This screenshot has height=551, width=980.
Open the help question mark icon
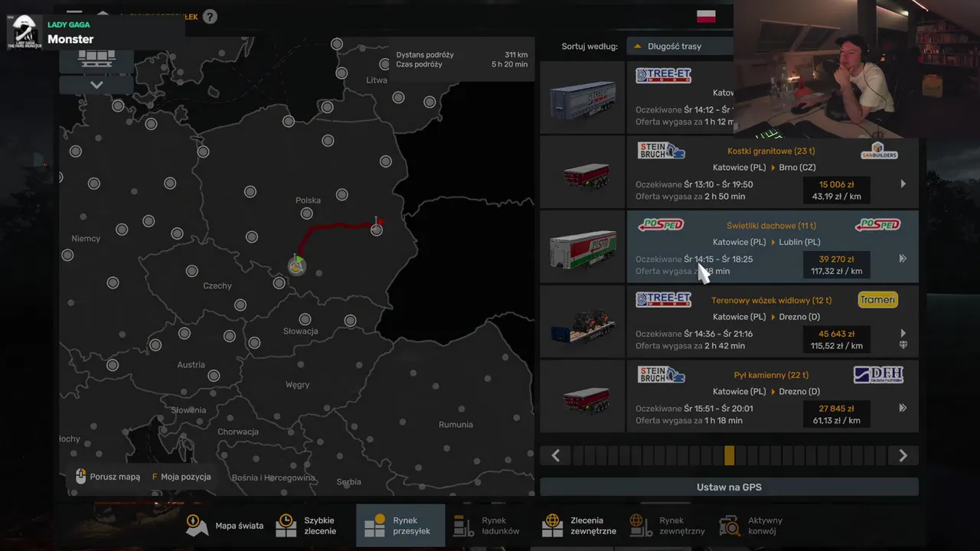(x=210, y=16)
